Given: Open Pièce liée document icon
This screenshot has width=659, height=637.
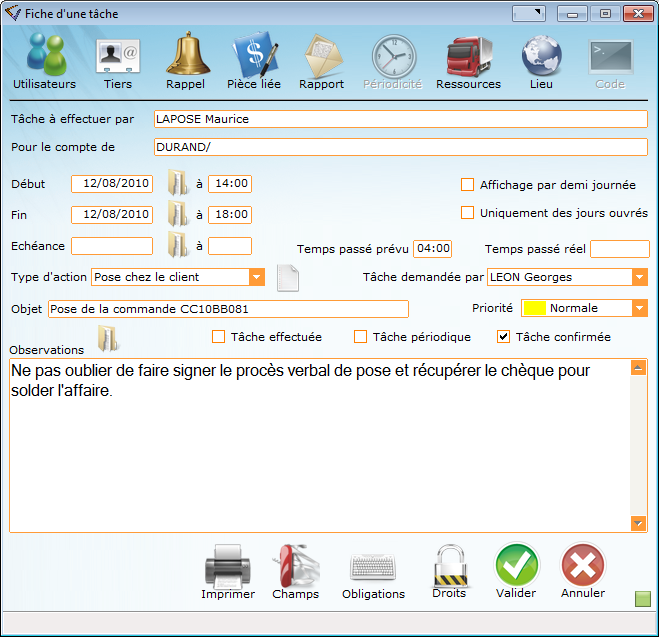Looking at the screenshot, I should click(255, 55).
